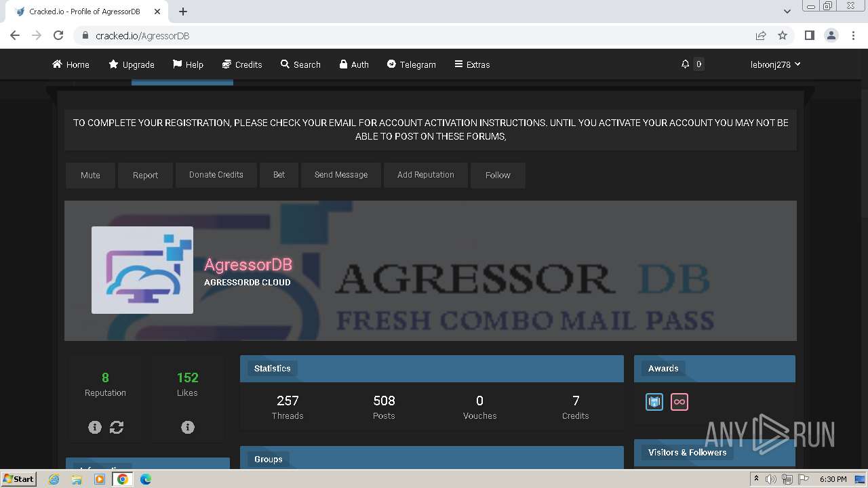Open the Windows Start menu
Screen dimensions: 868x488
[x=19, y=479]
